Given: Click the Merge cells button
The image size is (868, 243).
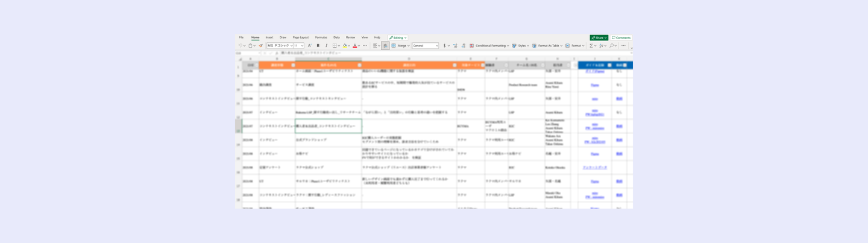Looking at the screenshot, I should click(400, 46).
